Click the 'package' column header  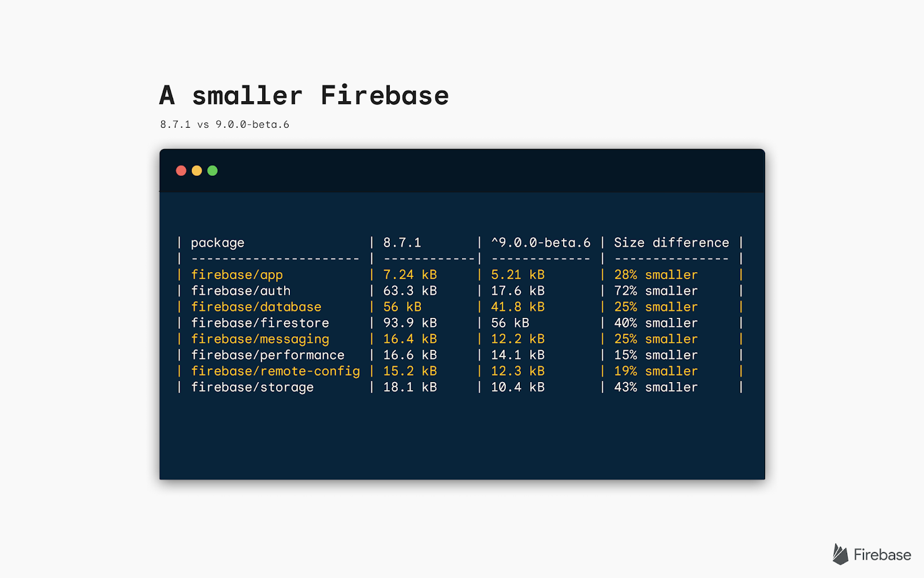tap(218, 243)
